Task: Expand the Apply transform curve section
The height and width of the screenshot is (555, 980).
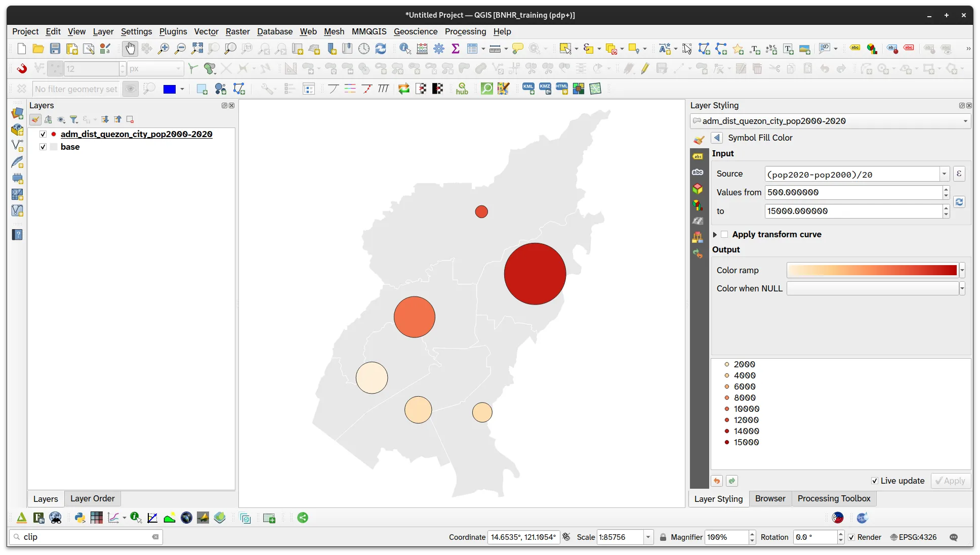Action: point(715,234)
